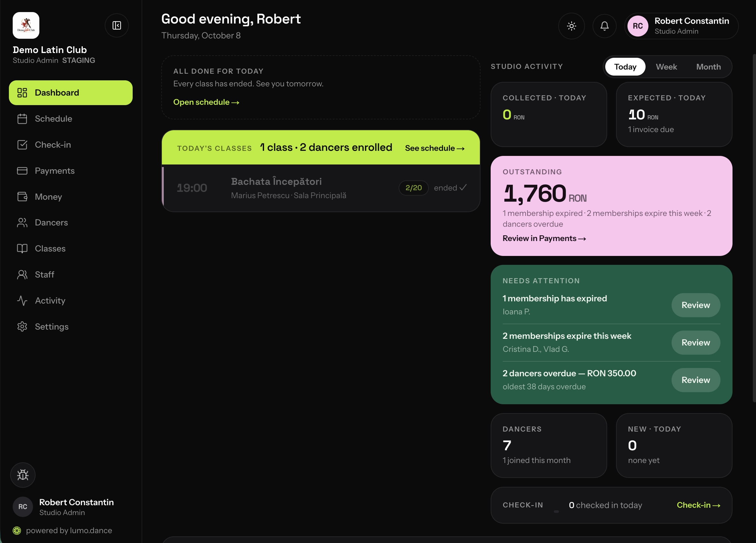
Task: Review the expired membership for Ioana P.
Action: [x=696, y=305]
